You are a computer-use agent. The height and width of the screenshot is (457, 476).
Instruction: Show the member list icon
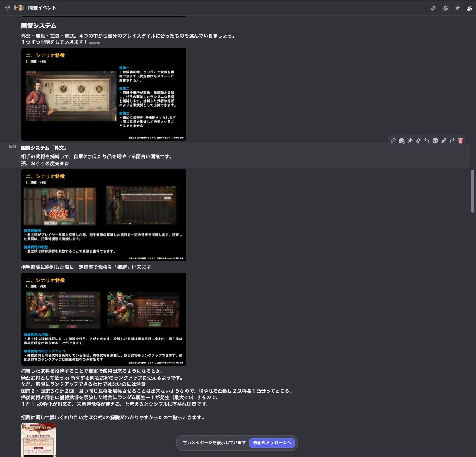pos(469,8)
